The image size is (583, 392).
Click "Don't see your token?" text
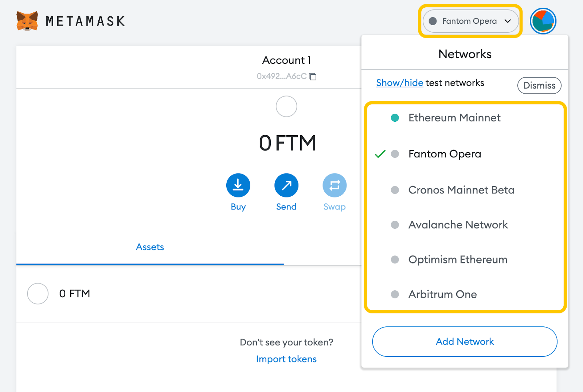click(x=286, y=342)
